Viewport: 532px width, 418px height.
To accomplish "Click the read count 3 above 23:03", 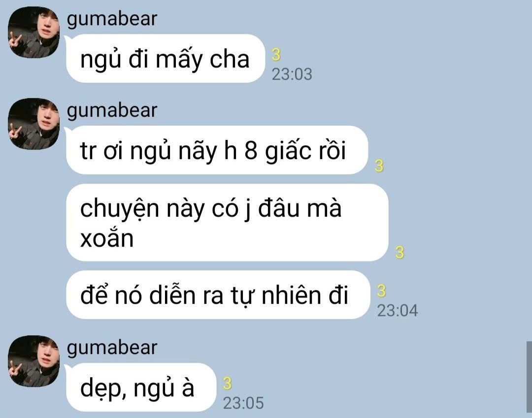I will tap(276, 55).
